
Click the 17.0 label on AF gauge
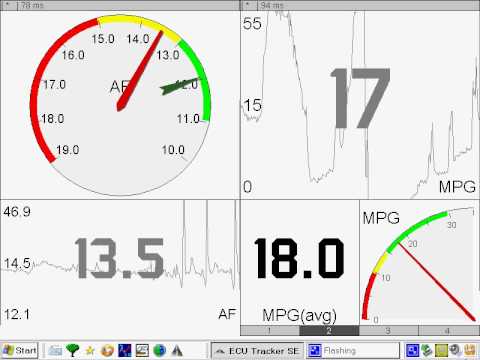[54, 84]
